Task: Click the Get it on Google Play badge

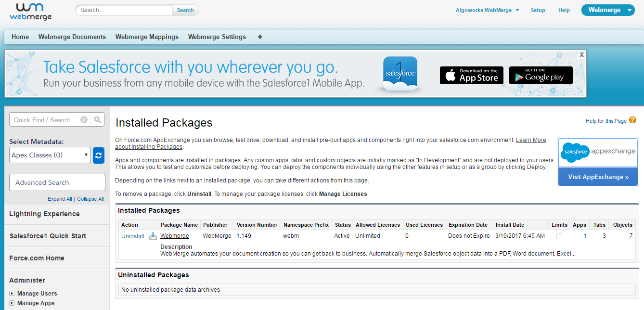Action: [x=541, y=76]
